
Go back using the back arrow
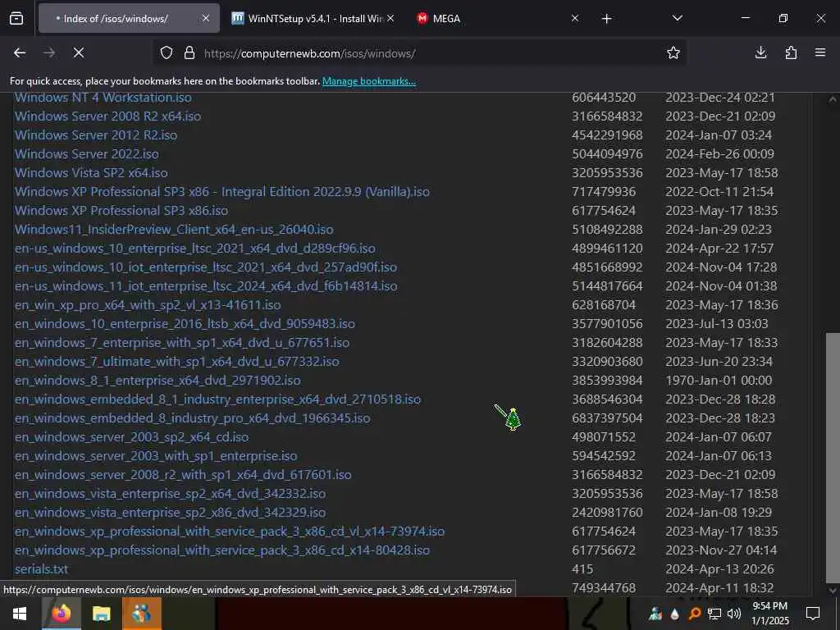click(20, 52)
